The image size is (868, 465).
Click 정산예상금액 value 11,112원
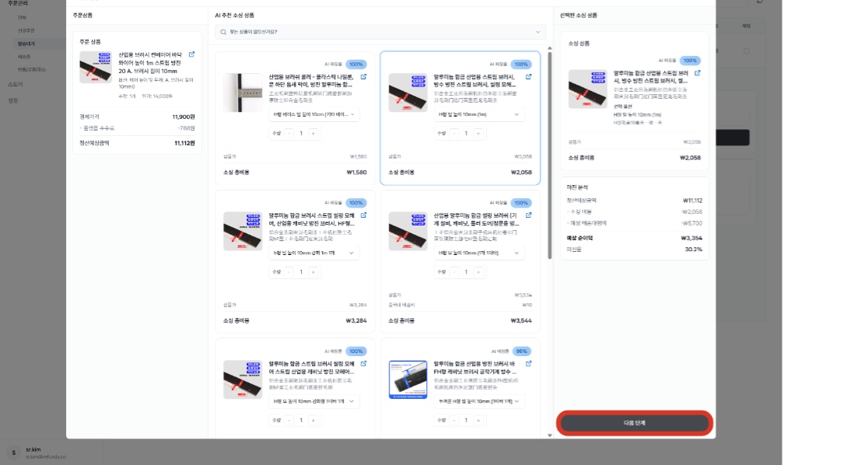pos(184,143)
